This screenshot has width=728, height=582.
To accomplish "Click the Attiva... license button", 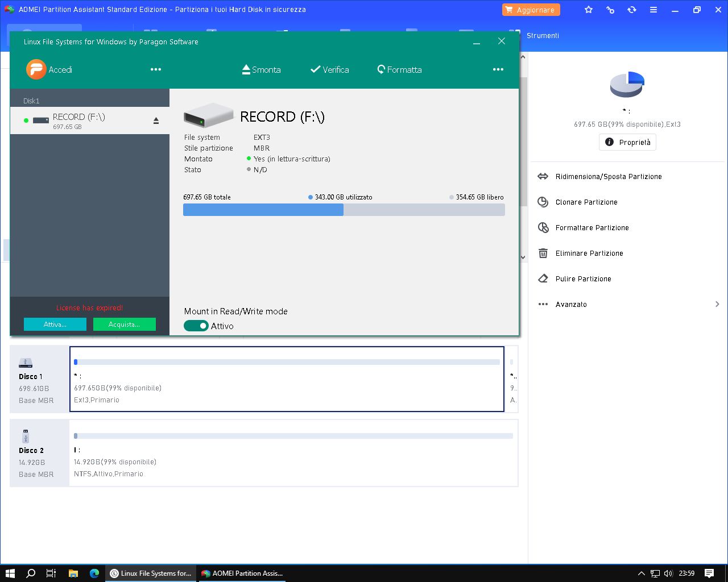I will click(x=55, y=324).
